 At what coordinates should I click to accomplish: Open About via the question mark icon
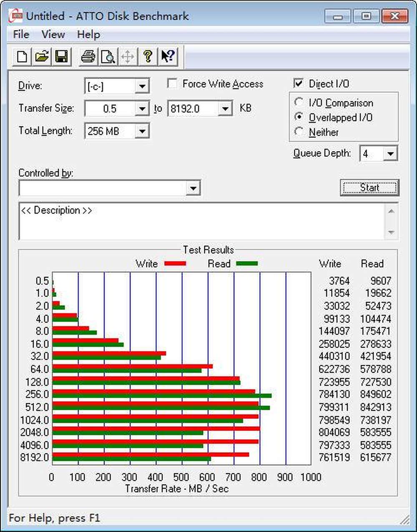tap(148, 57)
